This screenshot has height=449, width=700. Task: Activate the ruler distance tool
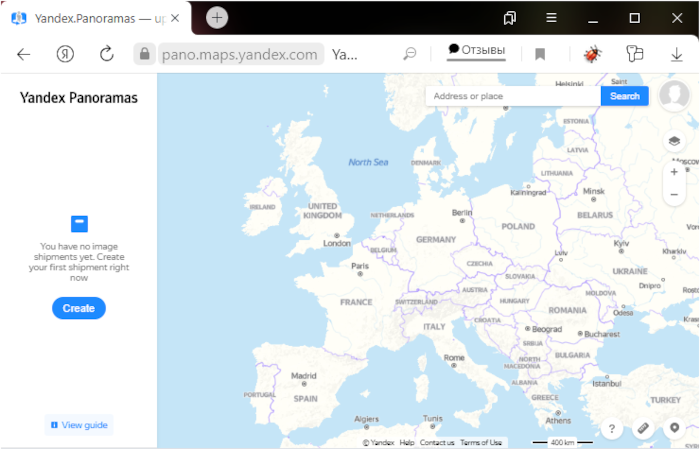coord(643,428)
